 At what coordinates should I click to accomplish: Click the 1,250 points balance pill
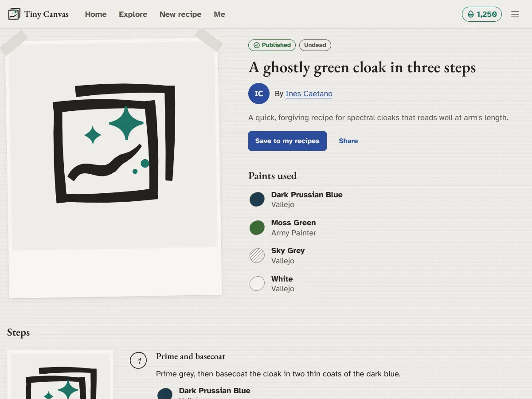(x=482, y=14)
